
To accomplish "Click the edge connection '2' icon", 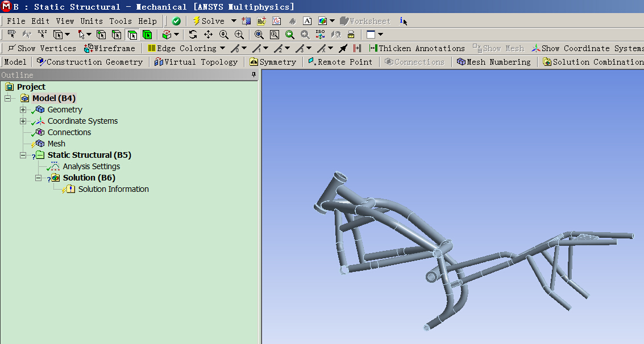I will [x=278, y=48].
